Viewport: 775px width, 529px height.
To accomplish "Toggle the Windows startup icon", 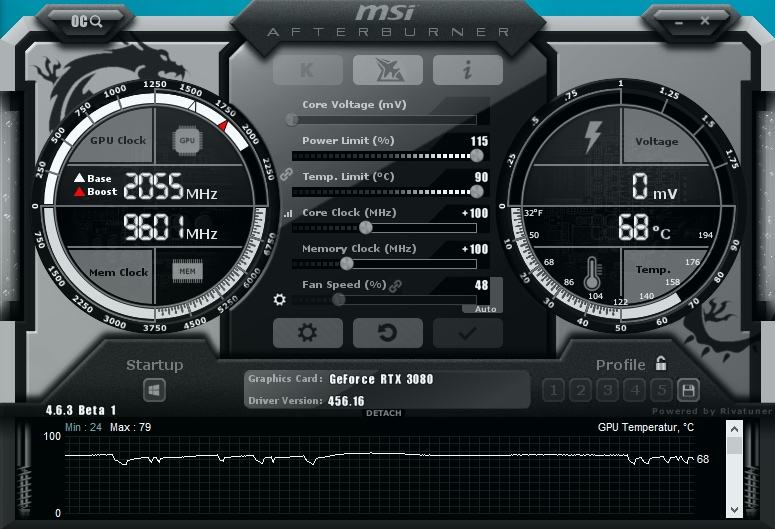I will click(154, 391).
